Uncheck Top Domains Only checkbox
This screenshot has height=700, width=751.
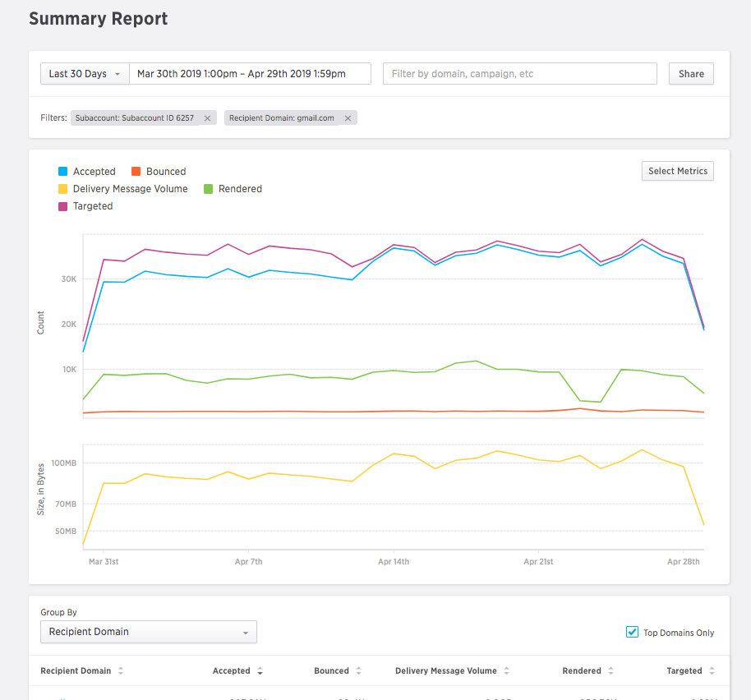pos(632,632)
